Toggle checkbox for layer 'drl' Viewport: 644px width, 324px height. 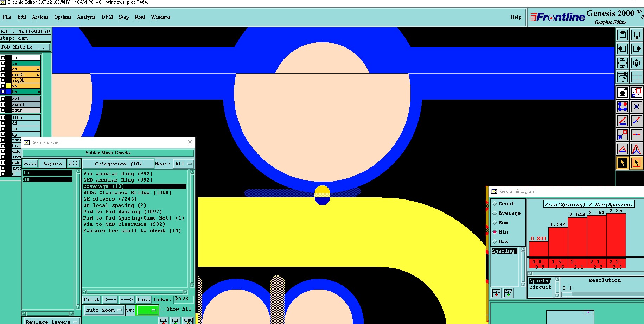click(3, 99)
